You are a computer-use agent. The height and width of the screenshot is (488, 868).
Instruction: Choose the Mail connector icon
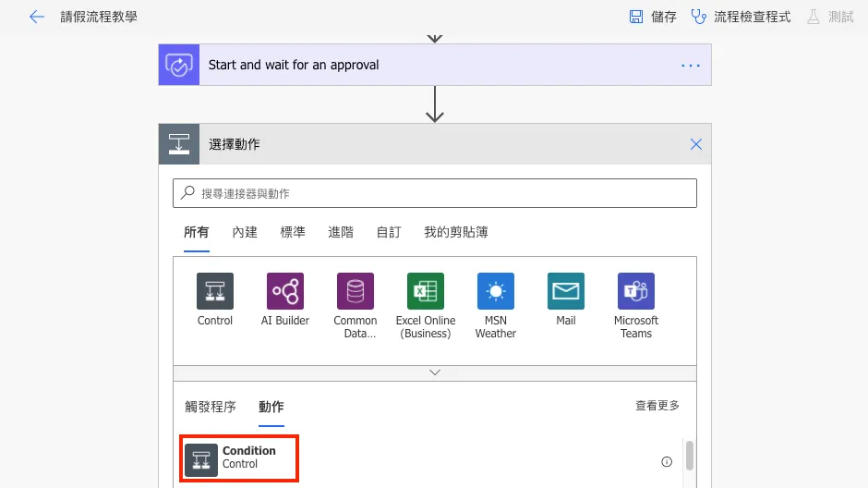(566, 291)
